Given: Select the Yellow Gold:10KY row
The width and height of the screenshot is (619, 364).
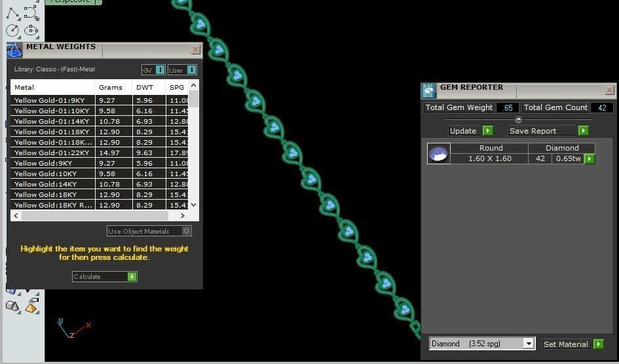Looking at the screenshot, I should (100, 173).
